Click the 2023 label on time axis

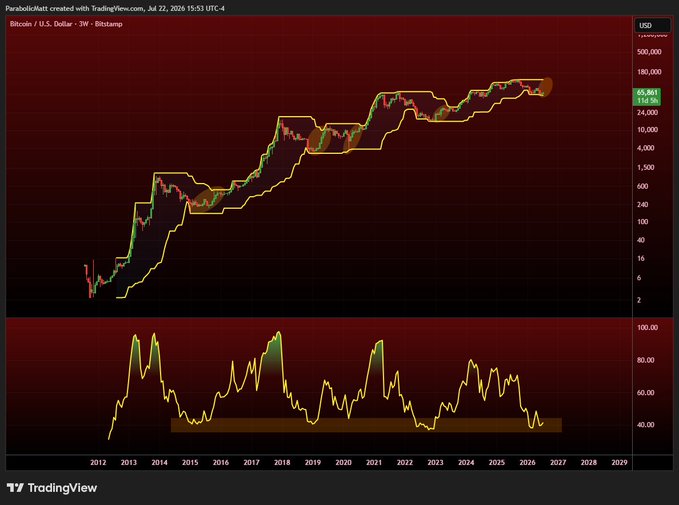[436, 463]
